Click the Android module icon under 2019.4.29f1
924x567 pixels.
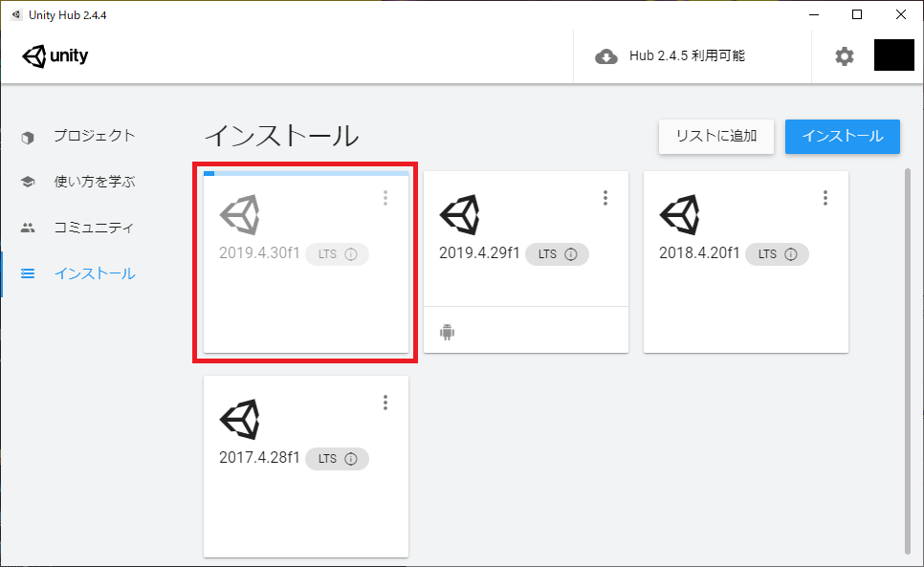pos(447,332)
